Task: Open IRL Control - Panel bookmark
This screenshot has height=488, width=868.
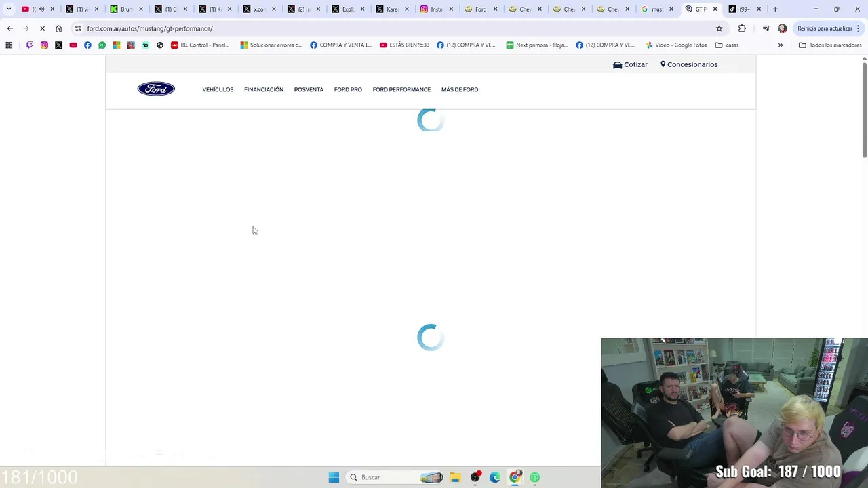Action: pyautogui.click(x=200, y=45)
